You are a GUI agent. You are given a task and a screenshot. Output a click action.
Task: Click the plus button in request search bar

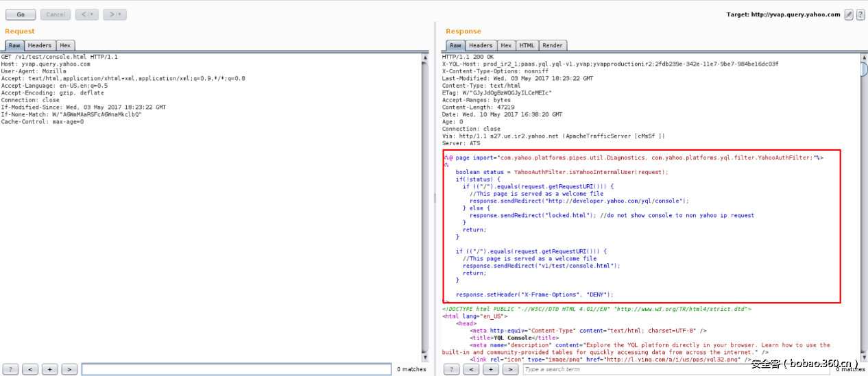(49, 369)
